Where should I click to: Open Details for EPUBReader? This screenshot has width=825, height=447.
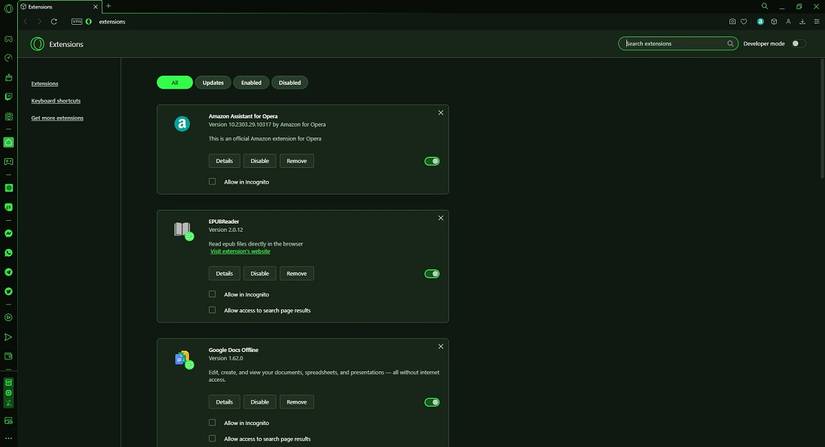224,273
